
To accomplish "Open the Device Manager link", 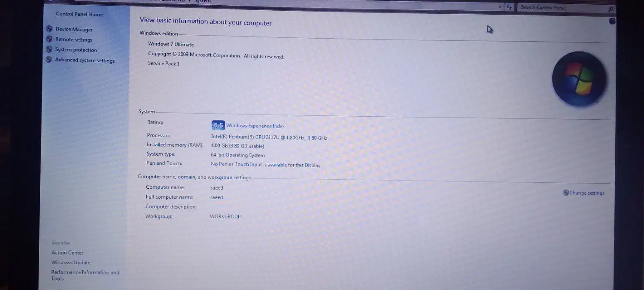I will click(74, 30).
